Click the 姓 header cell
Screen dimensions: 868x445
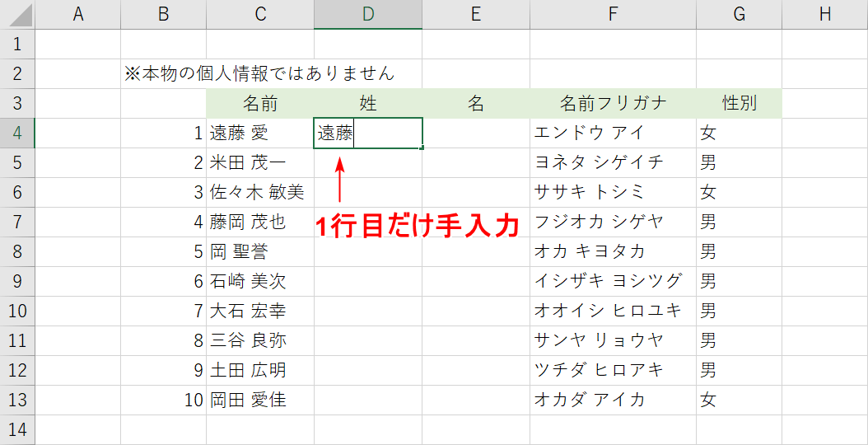(368, 103)
